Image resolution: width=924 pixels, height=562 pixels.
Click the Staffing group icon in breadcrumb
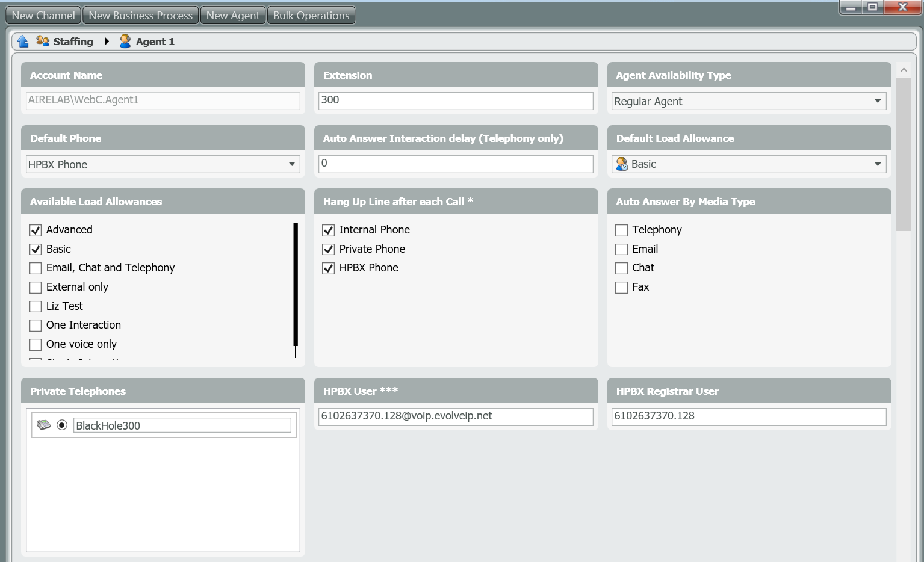pyautogui.click(x=43, y=42)
